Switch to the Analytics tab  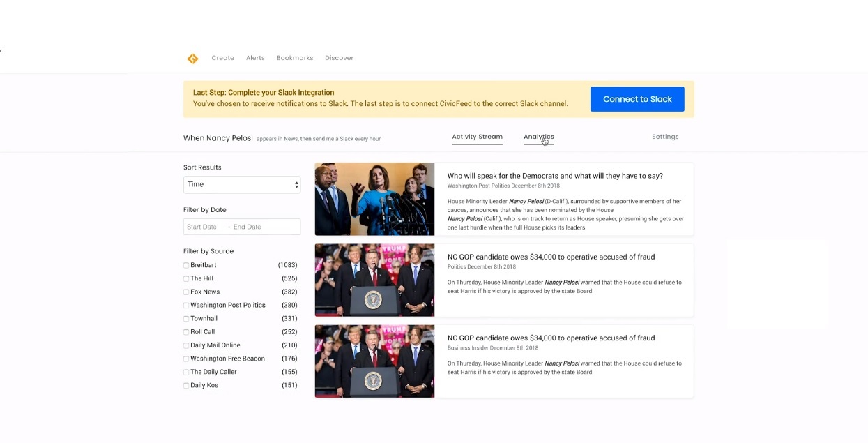point(538,137)
